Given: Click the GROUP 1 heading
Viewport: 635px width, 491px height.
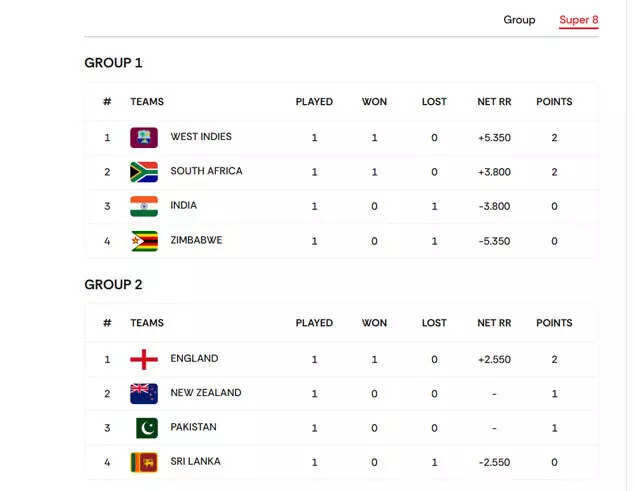Looking at the screenshot, I should 113,63.
